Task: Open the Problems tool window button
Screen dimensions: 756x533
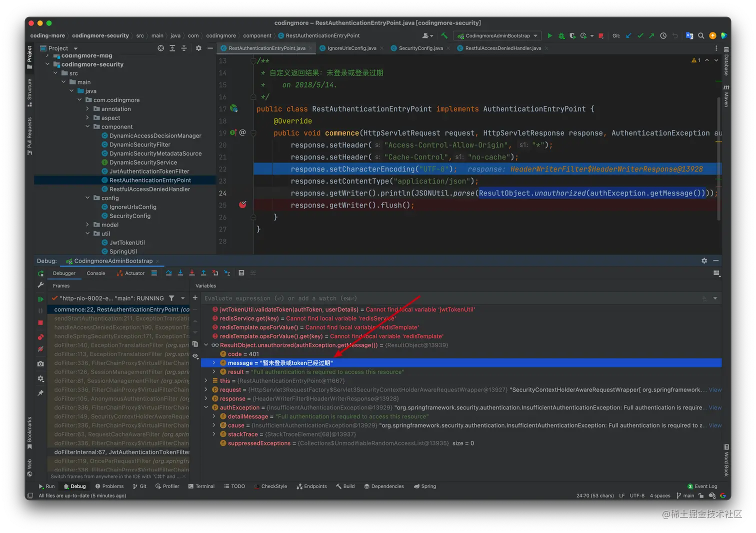Action: [109, 486]
